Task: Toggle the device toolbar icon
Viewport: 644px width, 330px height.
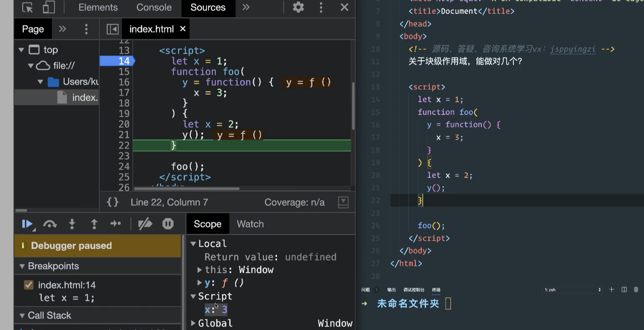Action: click(x=48, y=7)
